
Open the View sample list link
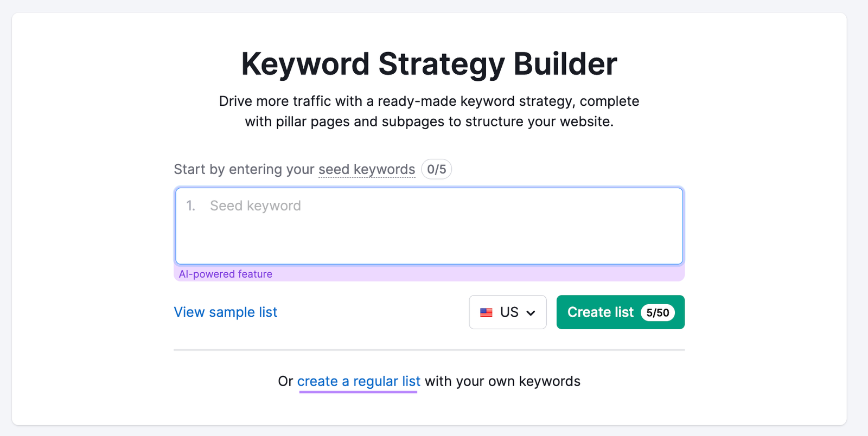coord(225,312)
